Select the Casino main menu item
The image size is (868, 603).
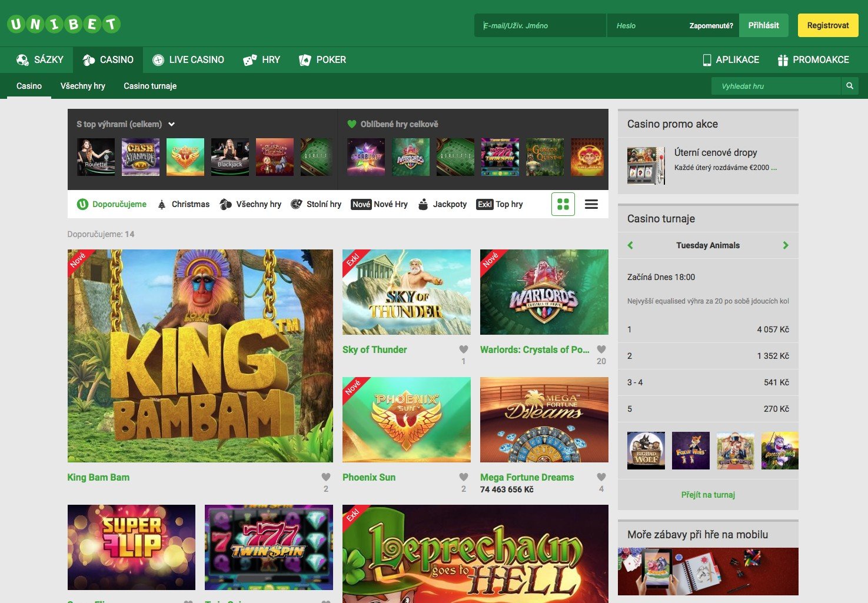tap(108, 60)
